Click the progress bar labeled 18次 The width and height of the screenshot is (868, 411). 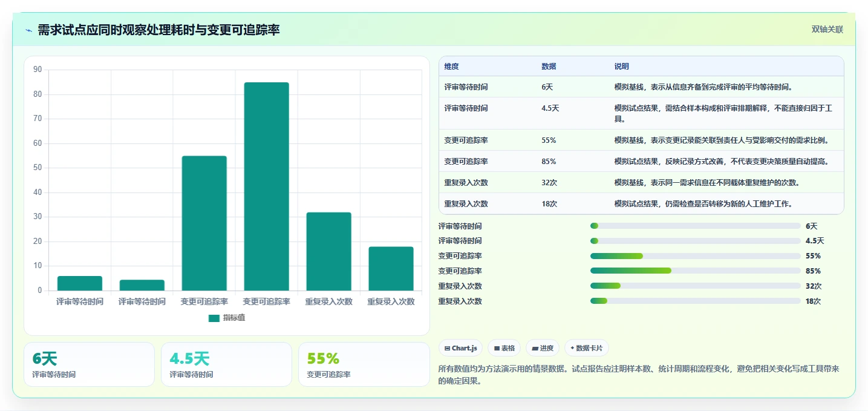coord(696,301)
